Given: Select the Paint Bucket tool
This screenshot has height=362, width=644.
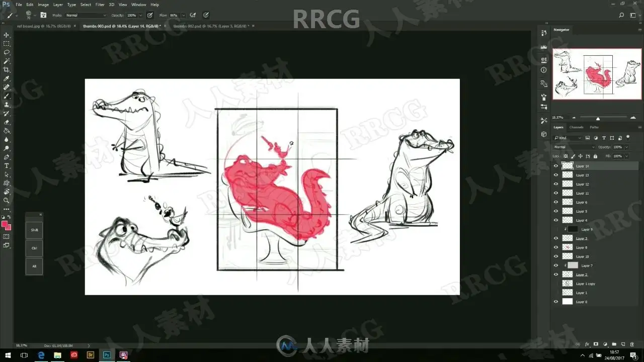Looking at the screenshot, I should click(x=7, y=131).
